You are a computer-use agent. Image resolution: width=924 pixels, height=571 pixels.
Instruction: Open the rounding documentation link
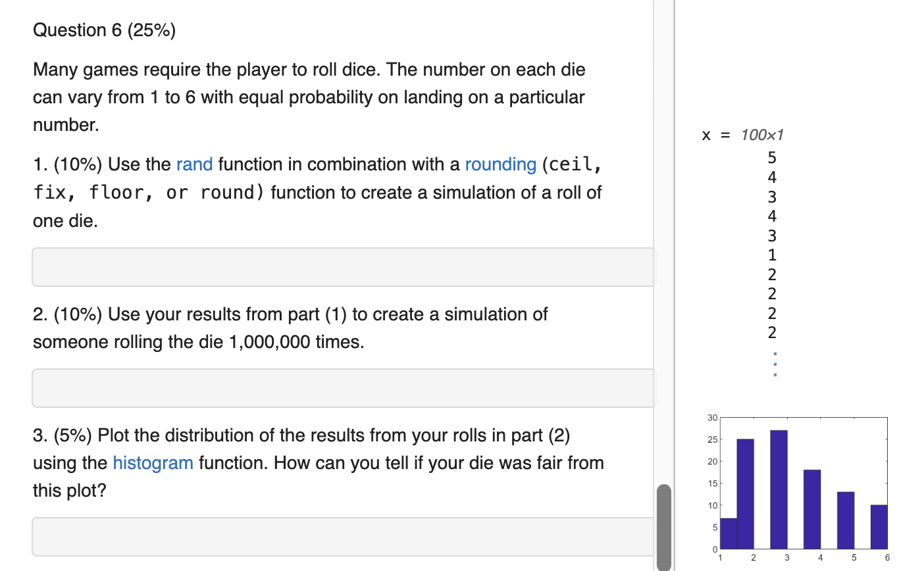point(501,164)
